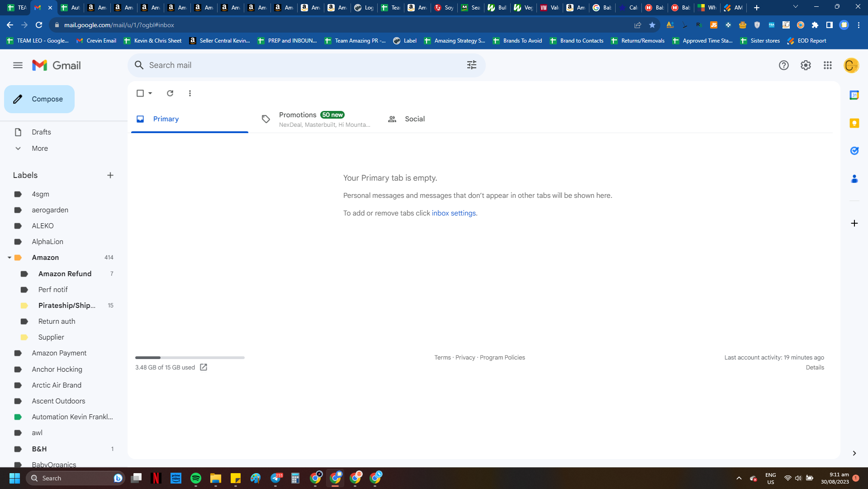Click the browser address bar
Screen dimensions: 868x489
tap(344, 25)
